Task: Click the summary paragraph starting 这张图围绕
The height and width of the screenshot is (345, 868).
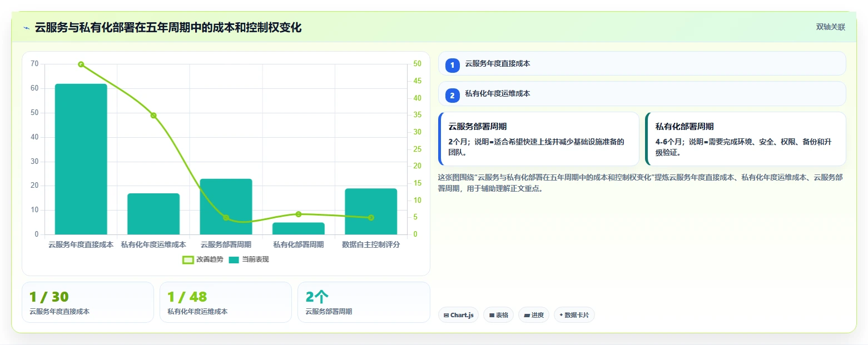Action: [642, 183]
